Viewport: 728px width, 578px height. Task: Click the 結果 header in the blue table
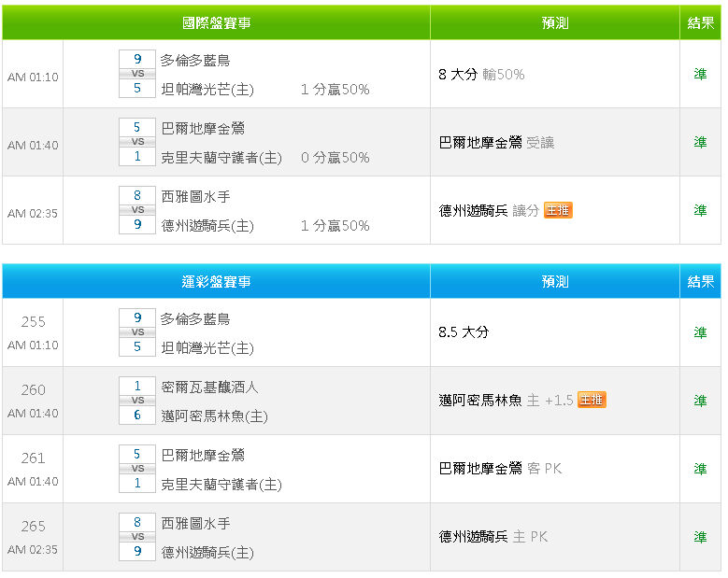pyautogui.click(x=701, y=282)
